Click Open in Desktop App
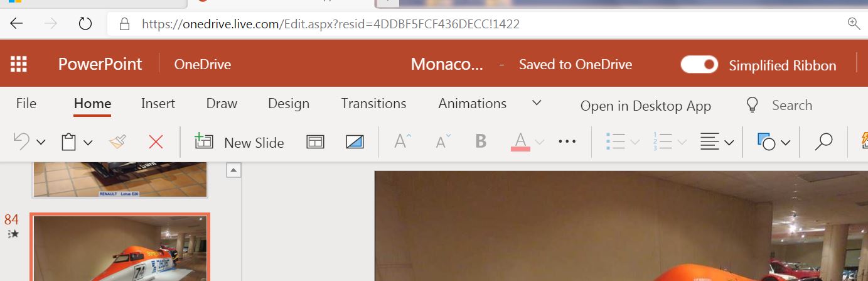The width and height of the screenshot is (868, 281). pos(646,106)
